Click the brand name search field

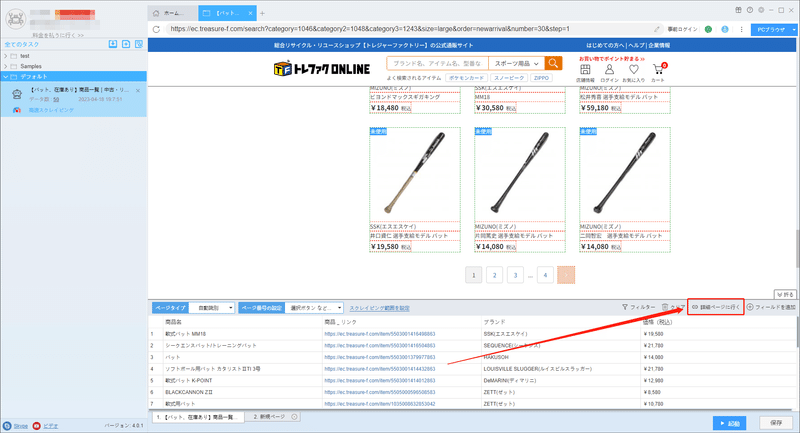click(x=438, y=63)
